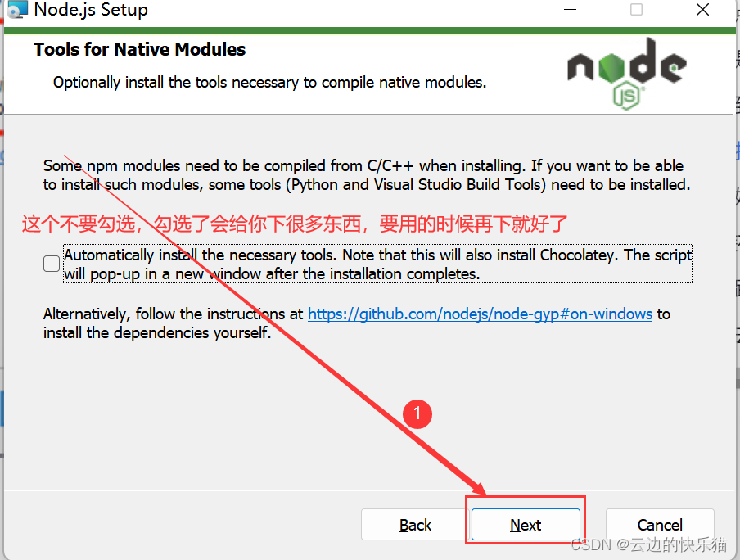740x560 pixels.
Task: Close the Node.js Setup window
Action: (x=702, y=10)
